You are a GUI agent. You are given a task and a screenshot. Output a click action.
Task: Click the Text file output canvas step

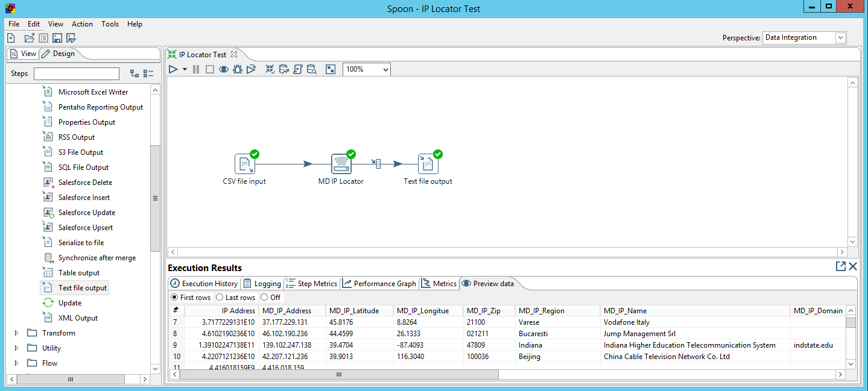(x=428, y=163)
